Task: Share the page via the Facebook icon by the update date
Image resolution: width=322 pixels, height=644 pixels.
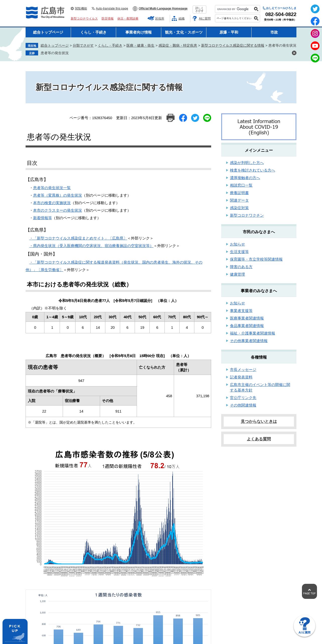Action: [183, 118]
